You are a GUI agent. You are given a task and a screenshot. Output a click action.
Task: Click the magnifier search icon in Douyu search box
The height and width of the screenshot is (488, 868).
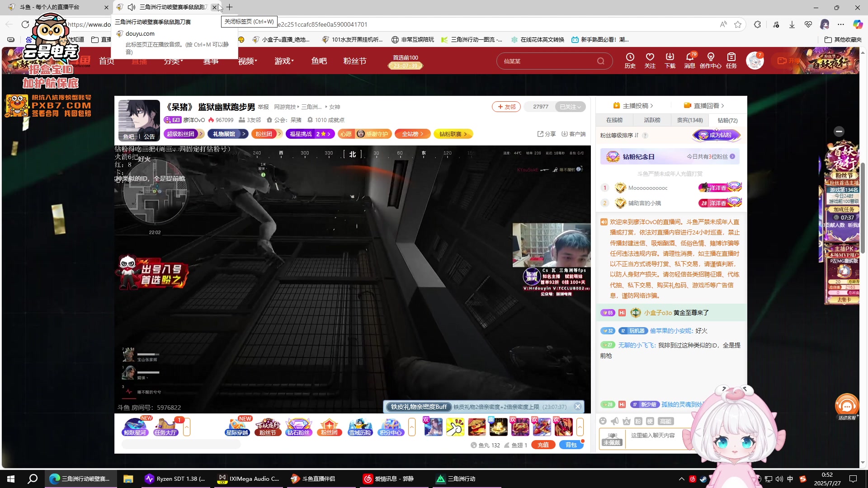[600, 61]
